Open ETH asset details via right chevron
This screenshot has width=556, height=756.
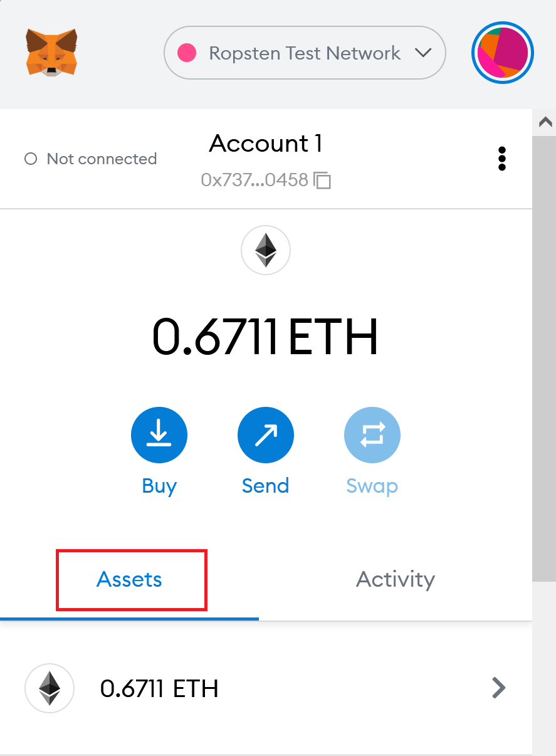499,688
